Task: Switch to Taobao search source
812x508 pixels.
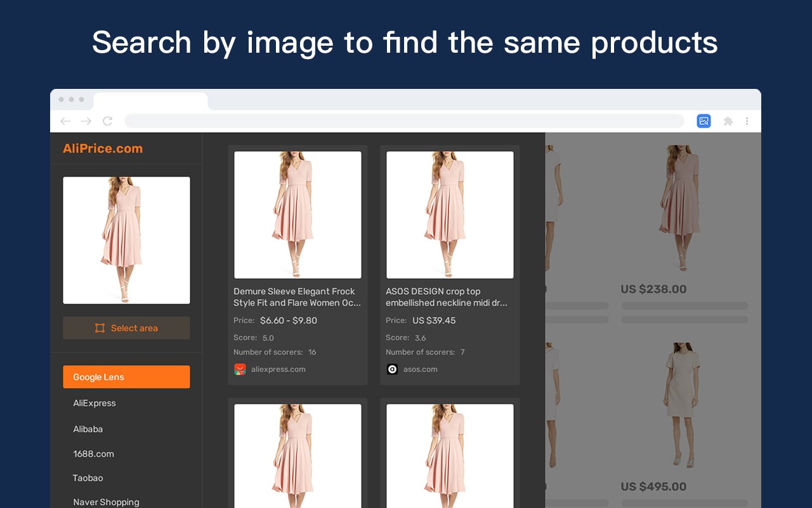Action: click(88, 478)
